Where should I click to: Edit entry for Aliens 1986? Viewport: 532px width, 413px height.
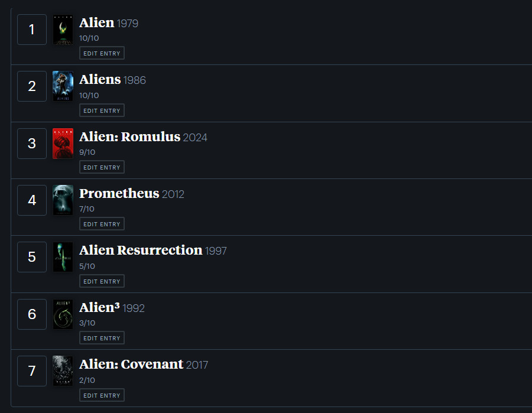click(x=102, y=110)
